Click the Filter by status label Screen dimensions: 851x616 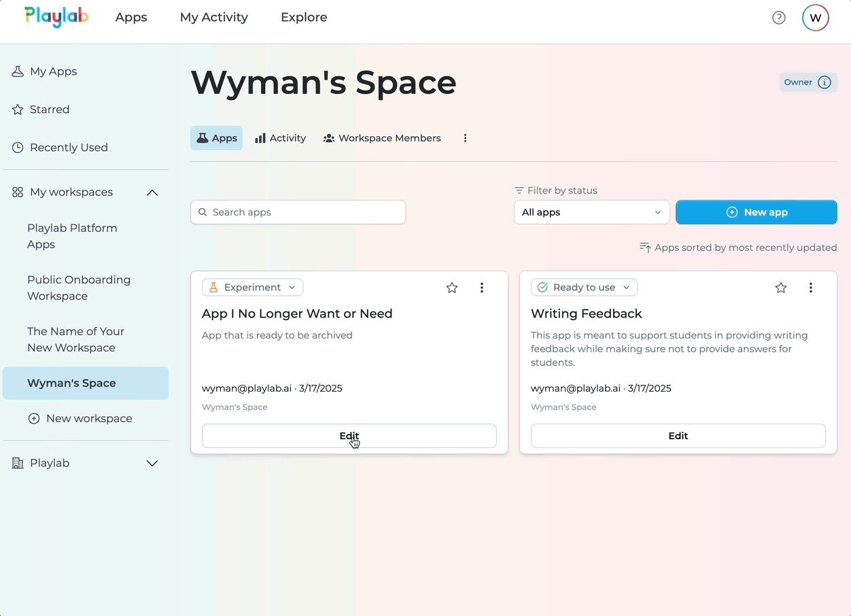point(556,190)
